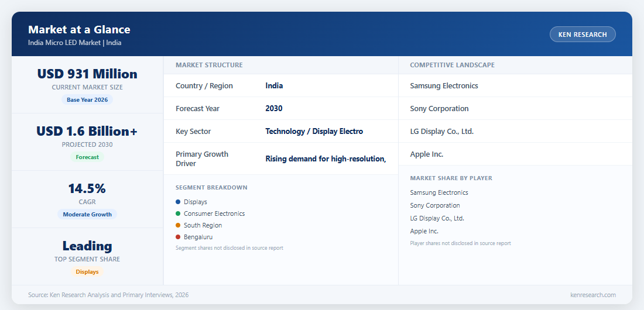
Task: Click the 14.5% CAGR value
Action: 87,188
